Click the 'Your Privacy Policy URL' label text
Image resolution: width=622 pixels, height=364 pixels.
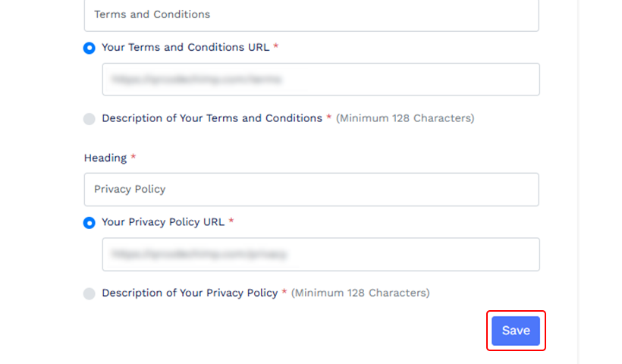[x=163, y=222]
